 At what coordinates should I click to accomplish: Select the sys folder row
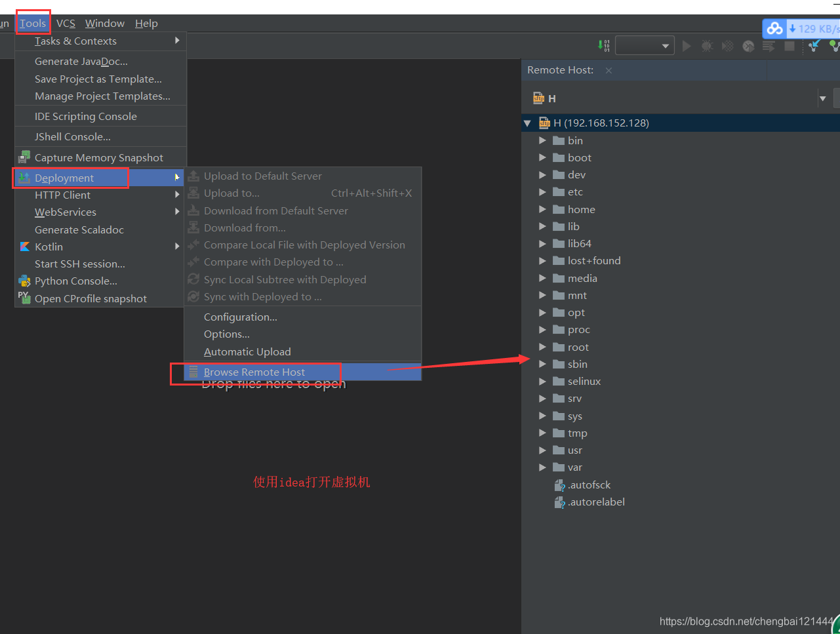681,416
